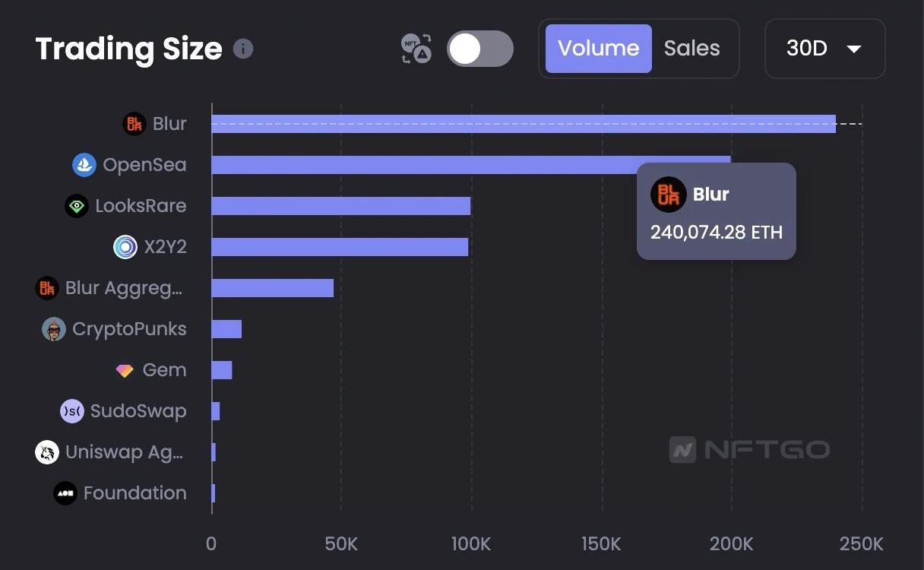The height and width of the screenshot is (570, 924).
Task: Open the 30D time range dropdown
Action: tap(824, 49)
